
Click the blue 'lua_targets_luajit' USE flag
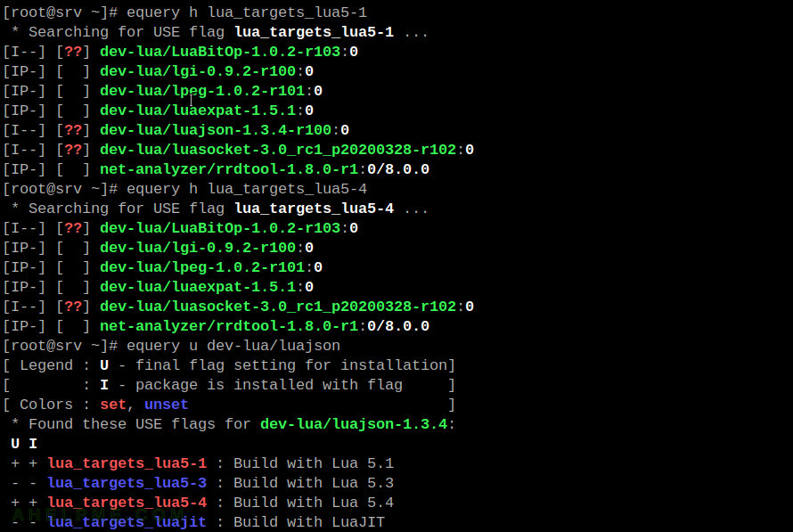pos(127,522)
